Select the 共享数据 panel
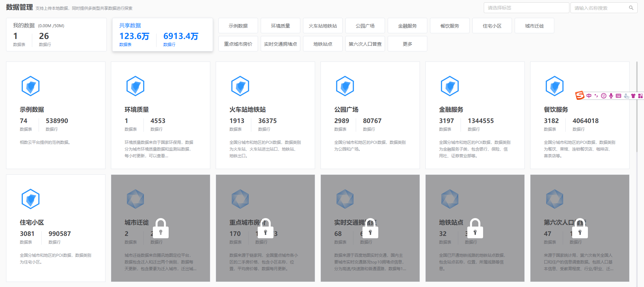The height and width of the screenshot is (287, 644). pyautogui.click(x=163, y=35)
